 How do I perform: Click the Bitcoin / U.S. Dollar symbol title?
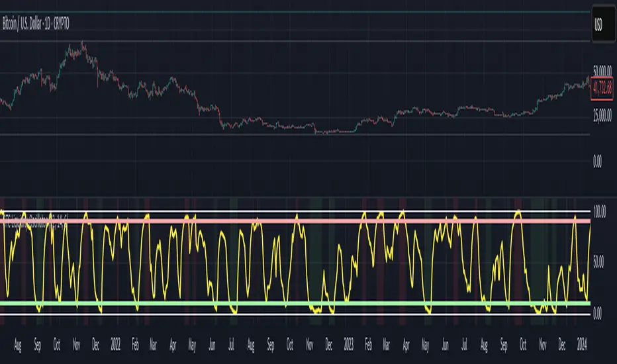pos(36,24)
